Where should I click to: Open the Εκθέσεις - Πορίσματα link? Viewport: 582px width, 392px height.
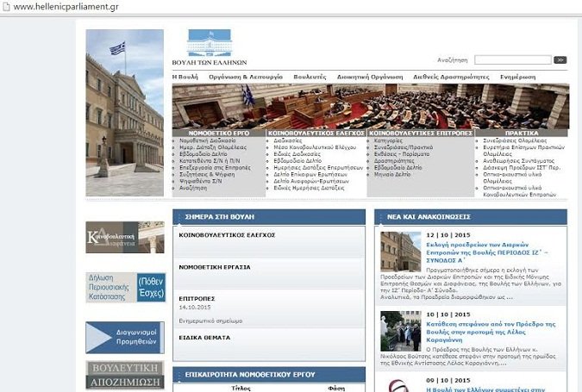click(x=402, y=154)
